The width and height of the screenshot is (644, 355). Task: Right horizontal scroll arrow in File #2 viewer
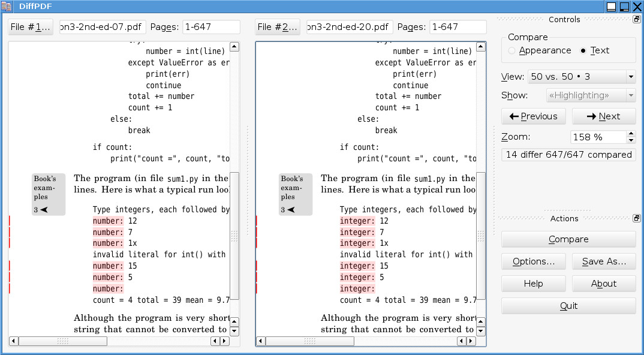tap(471, 341)
